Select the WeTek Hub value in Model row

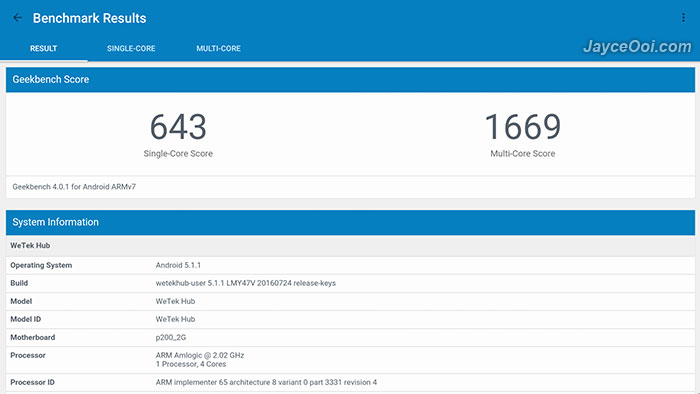175,301
